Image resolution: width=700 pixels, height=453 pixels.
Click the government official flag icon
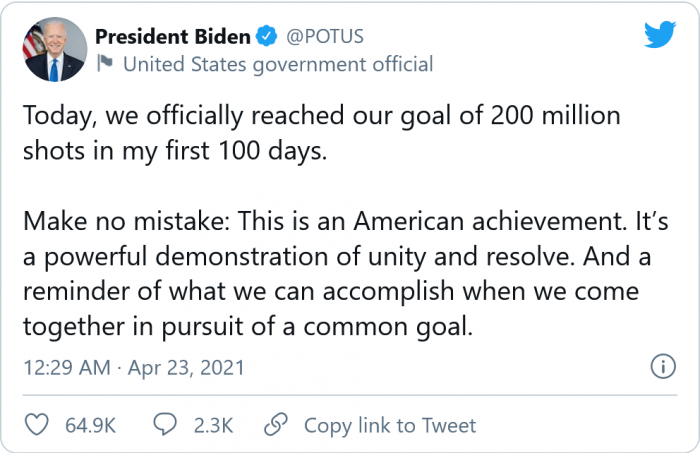point(104,65)
